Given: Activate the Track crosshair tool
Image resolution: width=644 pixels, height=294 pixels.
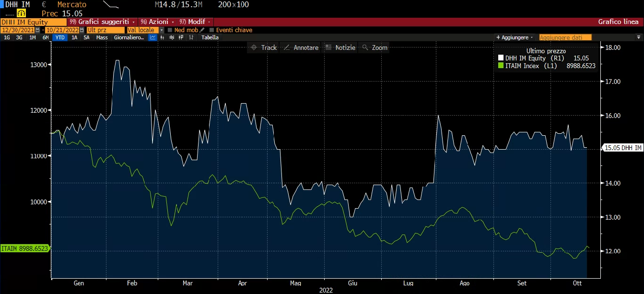Looking at the screenshot, I should (x=264, y=47).
